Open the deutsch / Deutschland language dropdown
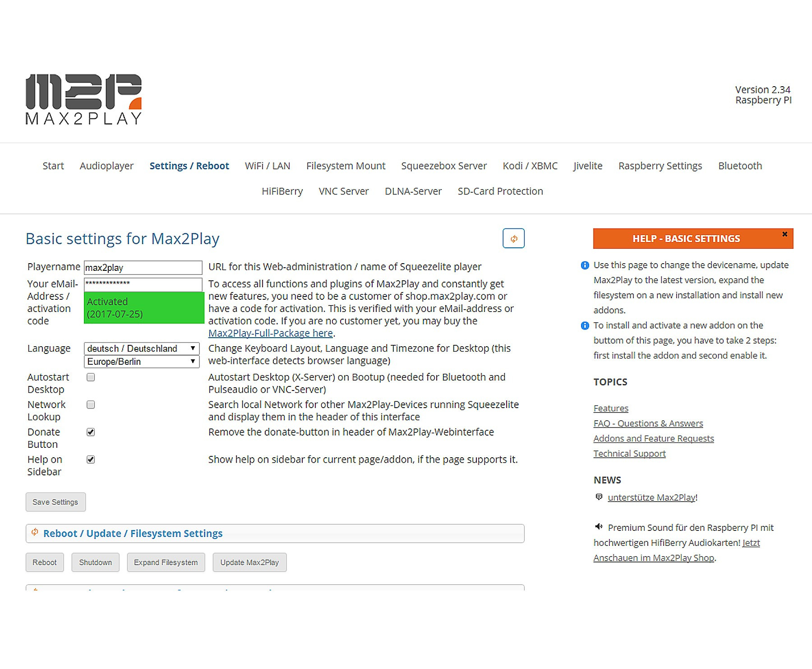The image size is (812, 669). tap(142, 348)
